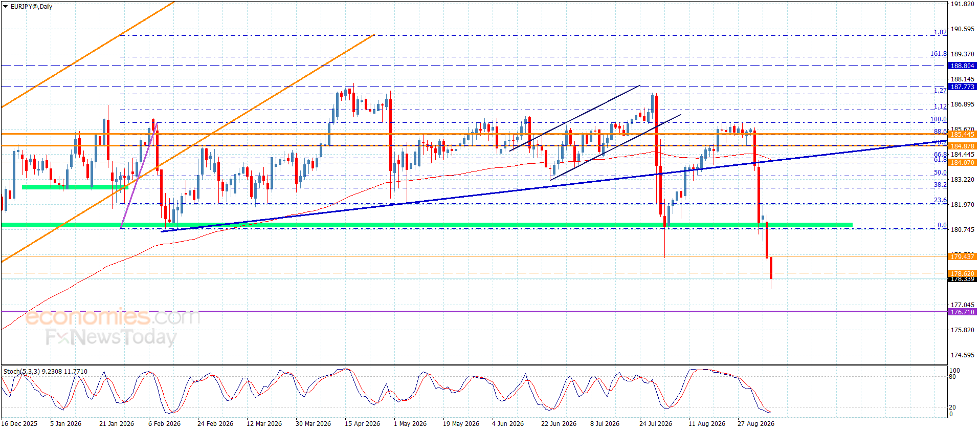
Task: Click the 186.895 price axis value
Action: click(962, 104)
